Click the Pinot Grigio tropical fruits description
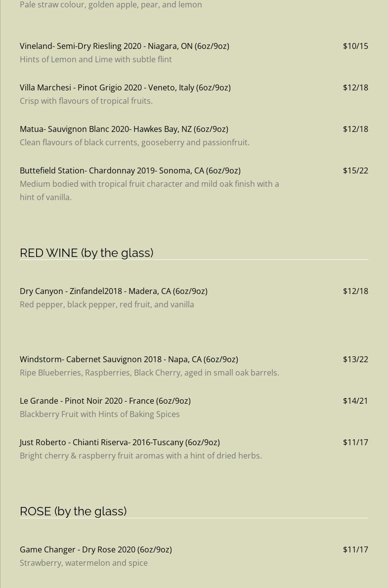The image size is (388, 588). (x=86, y=101)
